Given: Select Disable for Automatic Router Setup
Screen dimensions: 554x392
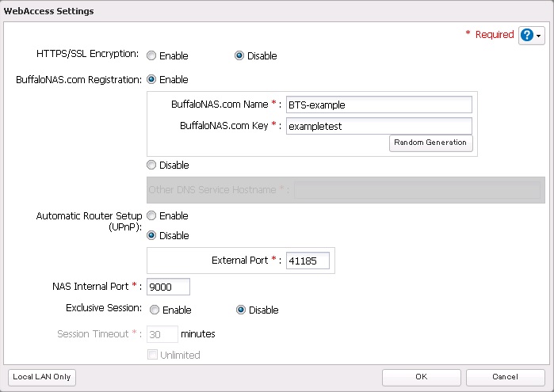Looking at the screenshot, I should click(151, 236).
